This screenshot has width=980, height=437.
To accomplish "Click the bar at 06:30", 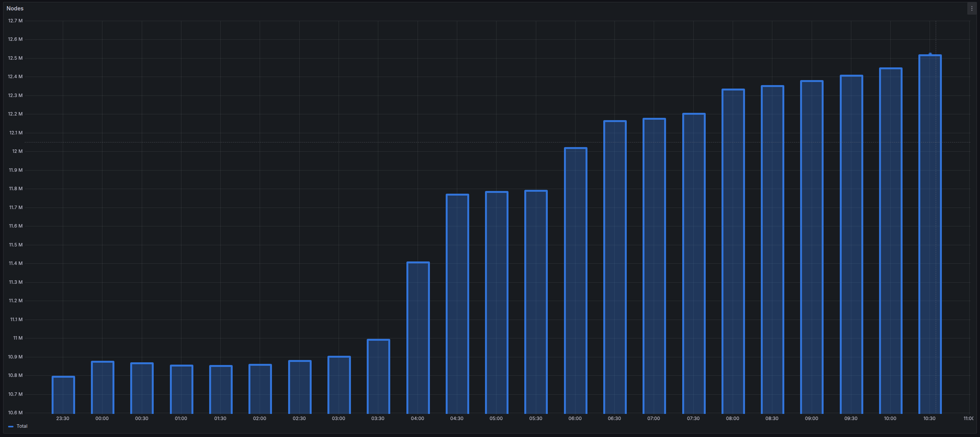I will (615, 267).
